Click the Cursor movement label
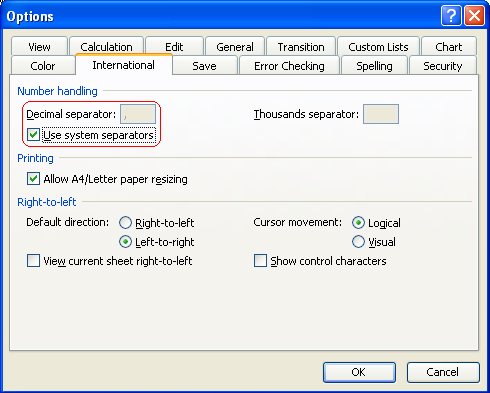Screen dimensions: 490x393 [x=298, y=222]
